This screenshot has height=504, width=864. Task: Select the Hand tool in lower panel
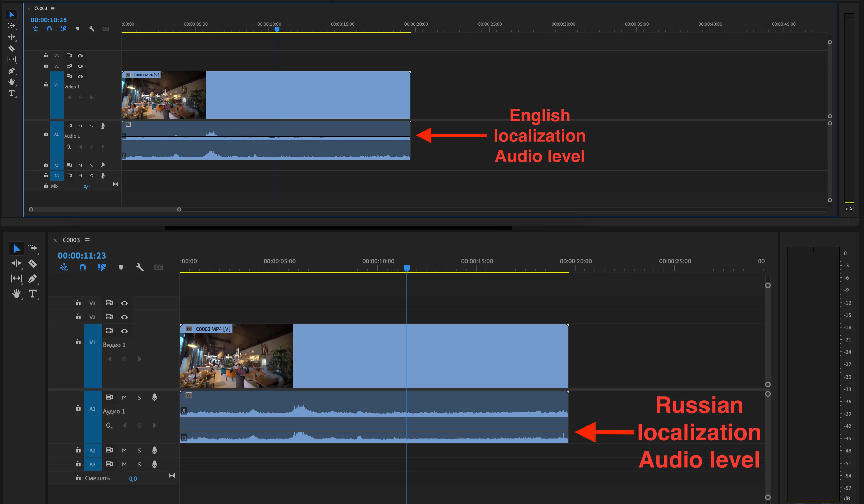tap(16, 294)
